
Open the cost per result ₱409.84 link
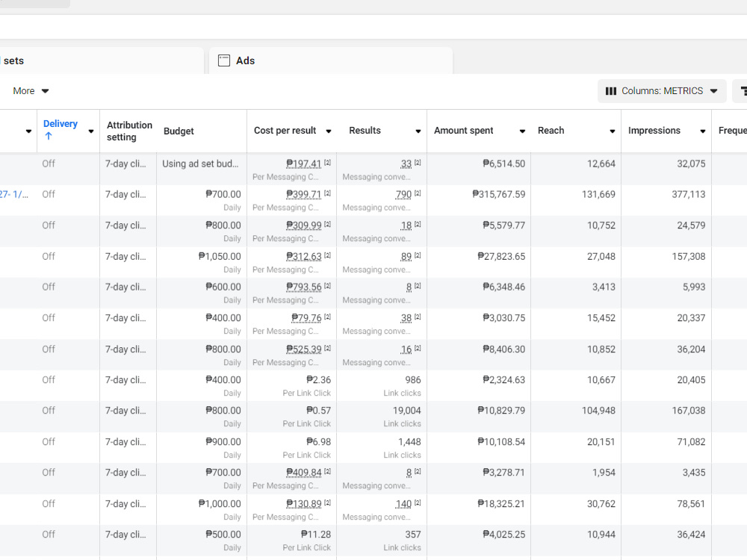click(x=303, y=473)
